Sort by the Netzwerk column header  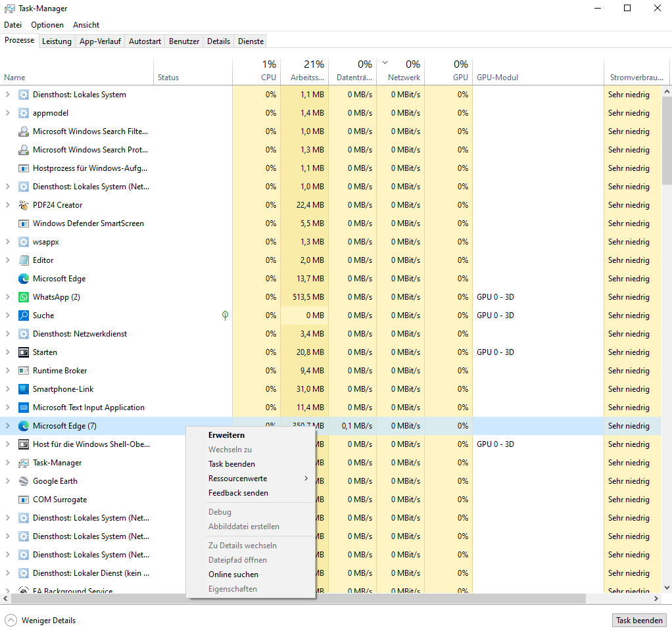[x=400, y=71]
